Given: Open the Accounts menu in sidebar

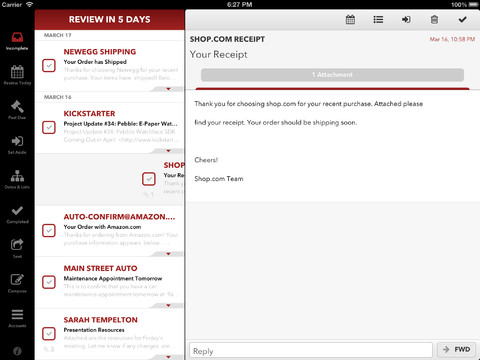Looking at the screenshot, I should tap(17, 318).
